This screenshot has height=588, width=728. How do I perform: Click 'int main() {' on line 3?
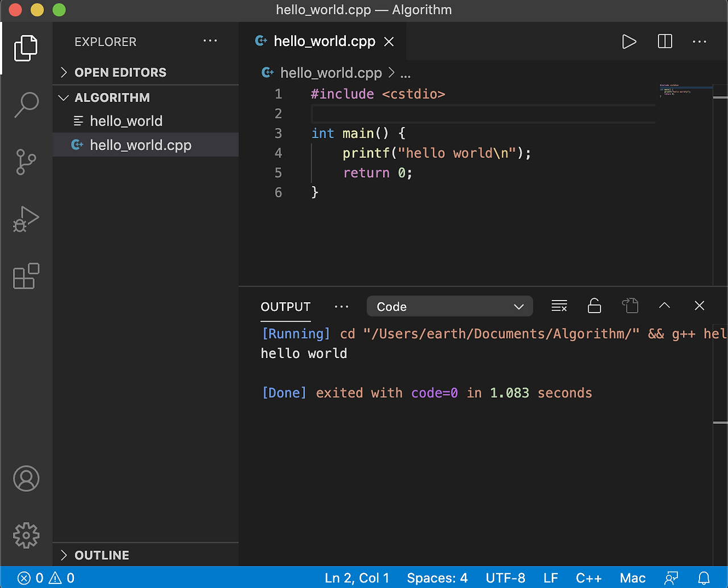coord(358,133)
